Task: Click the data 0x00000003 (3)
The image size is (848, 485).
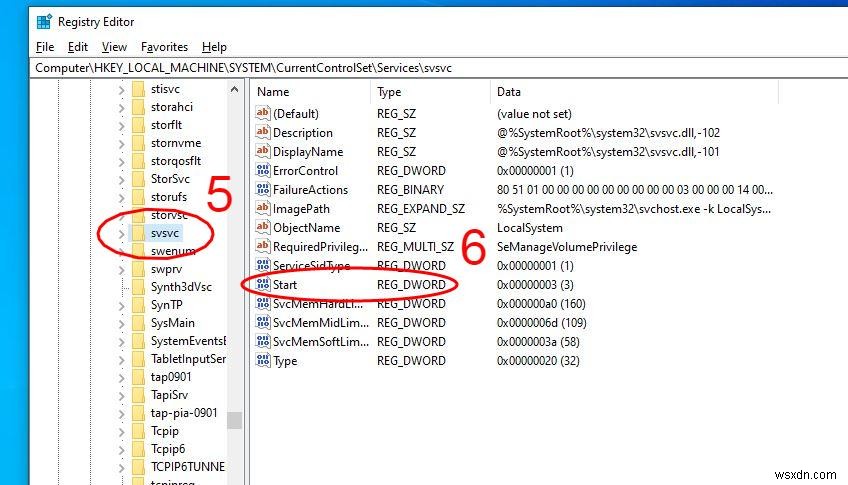Action: (x=535, y=284)
